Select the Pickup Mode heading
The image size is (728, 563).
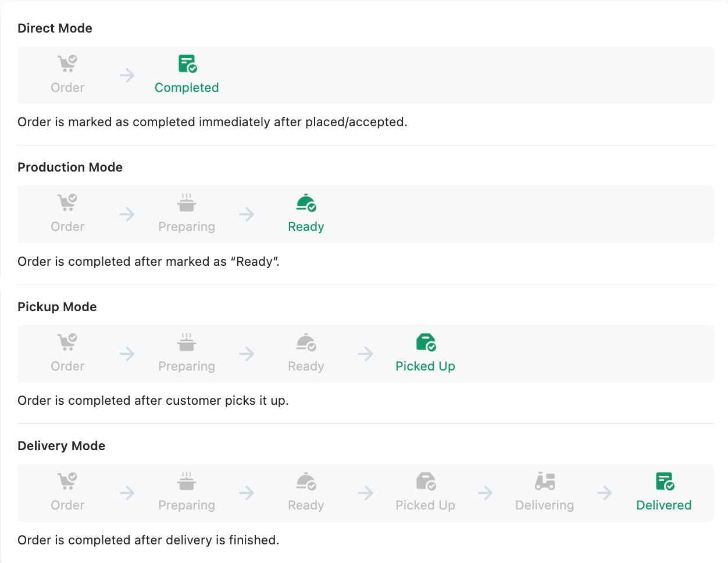(x=57, y=307)
